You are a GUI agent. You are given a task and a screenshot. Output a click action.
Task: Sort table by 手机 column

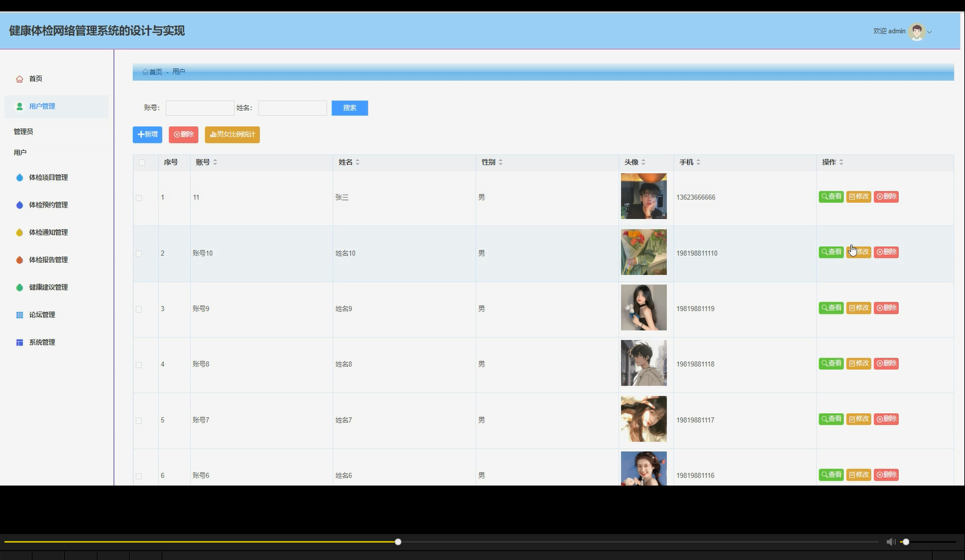click(x=698, y=162)
